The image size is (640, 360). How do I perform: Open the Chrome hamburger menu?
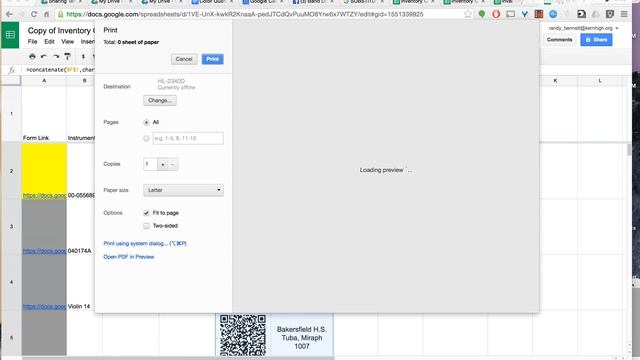(x=624, y=14)
